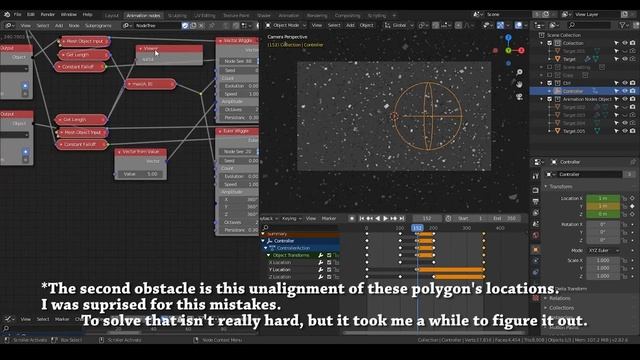Hide the Controller object with eye icon

click(x=624, y=91)
